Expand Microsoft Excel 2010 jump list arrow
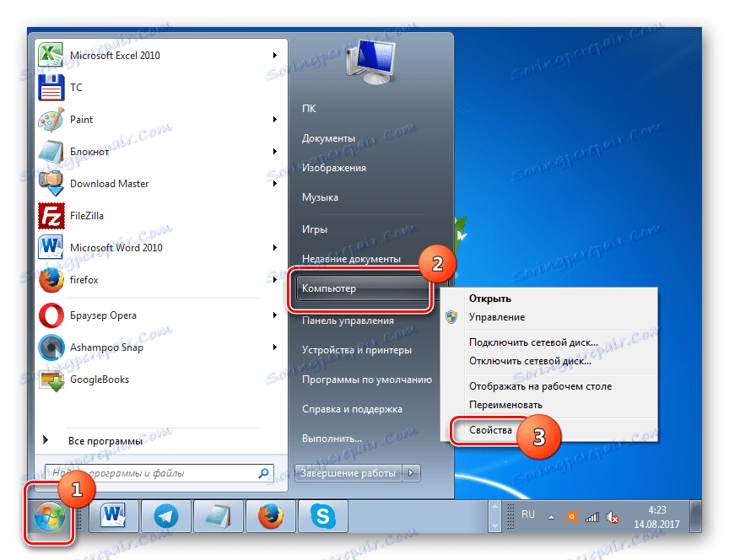The image size is (729, 560). 275,56
